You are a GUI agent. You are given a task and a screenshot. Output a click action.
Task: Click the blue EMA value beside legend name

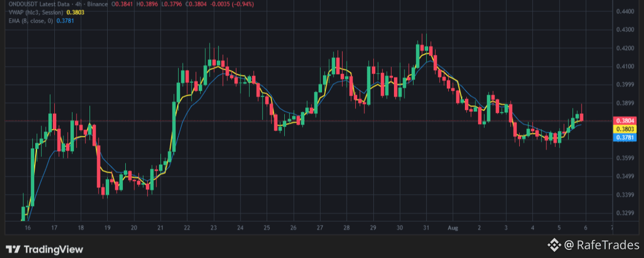[65, 21]
